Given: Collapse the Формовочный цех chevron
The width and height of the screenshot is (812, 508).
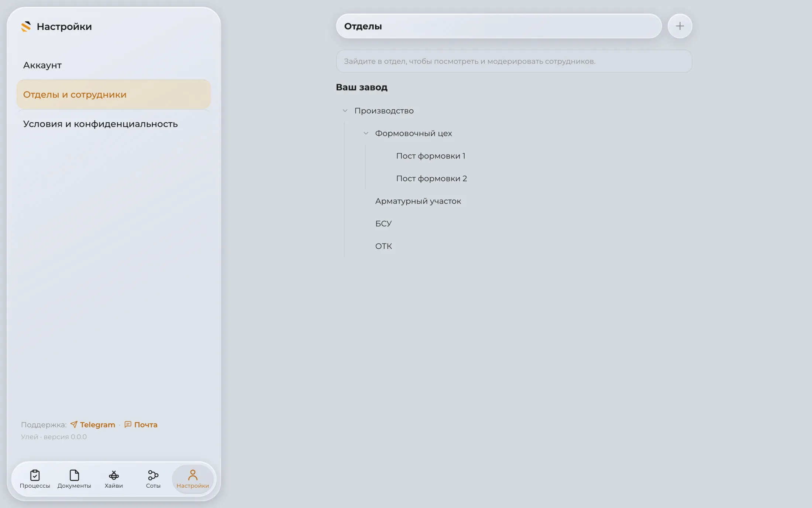Looking at the screenshot, I should (x=366, y=133).
